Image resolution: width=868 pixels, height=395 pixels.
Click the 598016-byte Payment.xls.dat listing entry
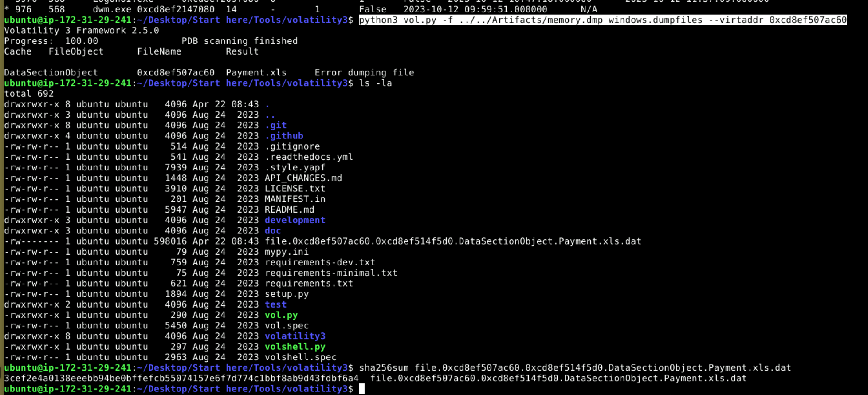452,241
